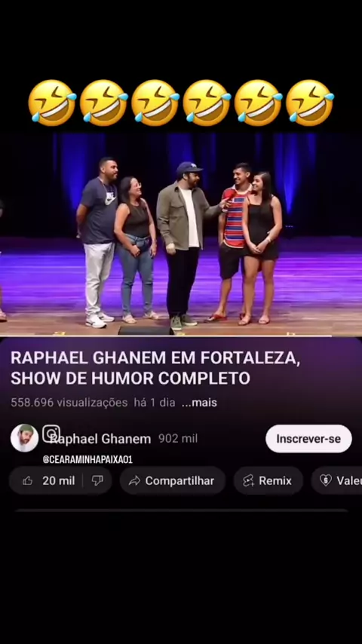Viewport: 362px width, 644px height.
Task: Select the Remix chip label
Action: coord(275,480)
